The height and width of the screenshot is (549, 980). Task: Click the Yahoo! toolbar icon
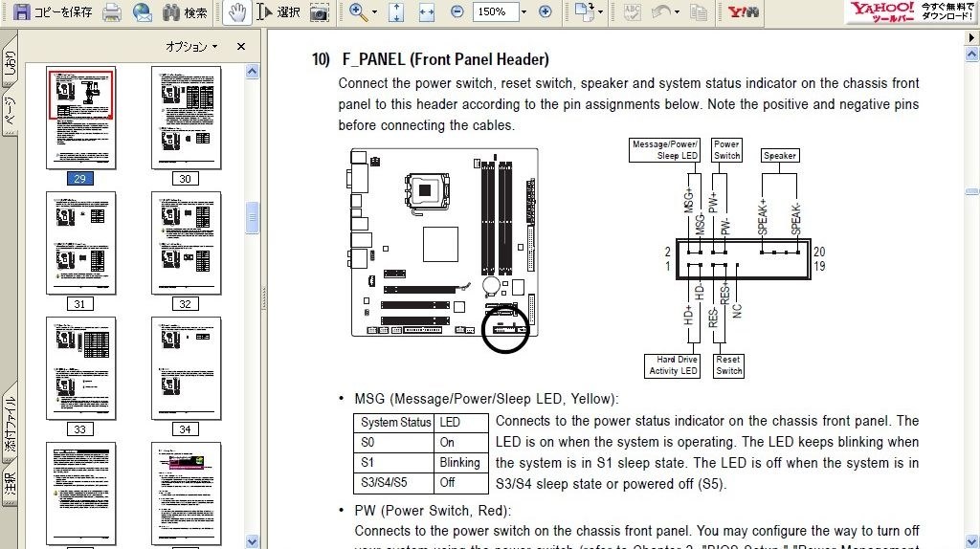pyautogui.click(x=744, y=11)
